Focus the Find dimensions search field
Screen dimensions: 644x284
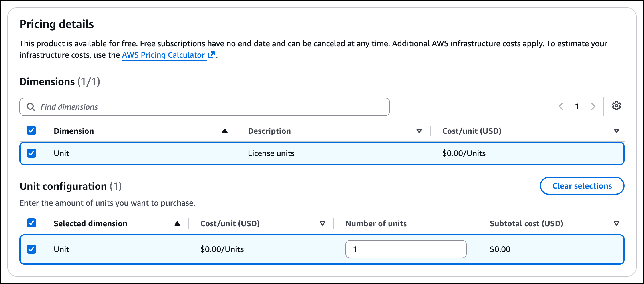tap(204, 107)
